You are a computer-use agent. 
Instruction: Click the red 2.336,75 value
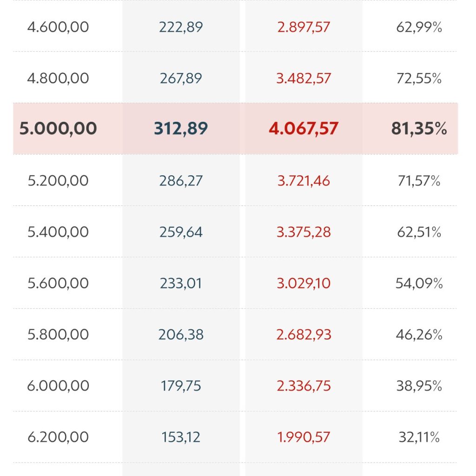click(304, 386)
